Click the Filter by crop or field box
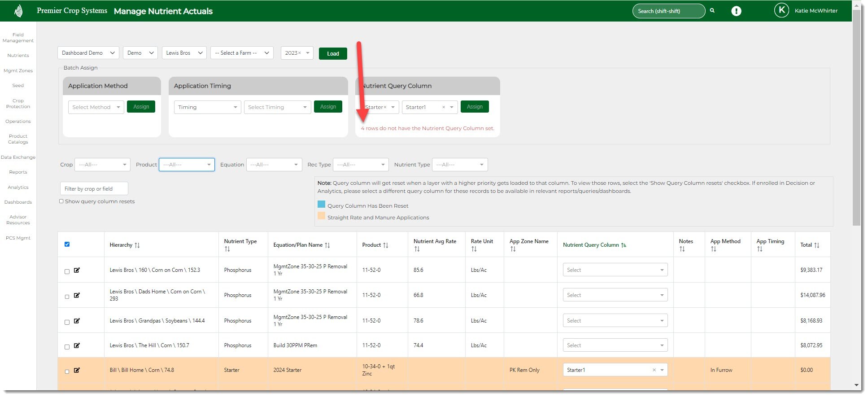This screenshot has width=868, height=397. [94, 189]
